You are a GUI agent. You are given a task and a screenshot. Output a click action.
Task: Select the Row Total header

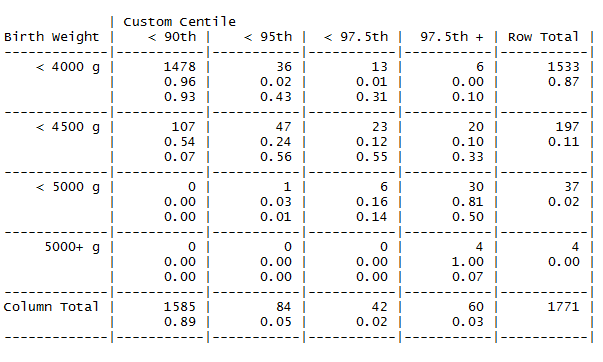(x=543, y=37)
